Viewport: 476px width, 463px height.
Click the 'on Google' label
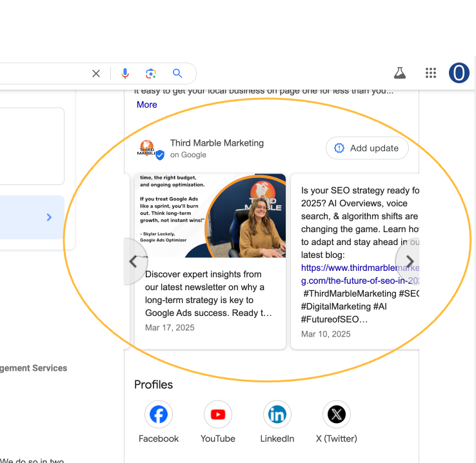(188, 155)
